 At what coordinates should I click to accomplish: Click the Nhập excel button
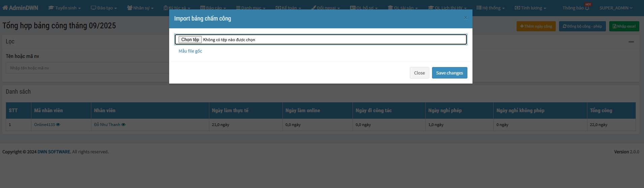coord(624,26)
